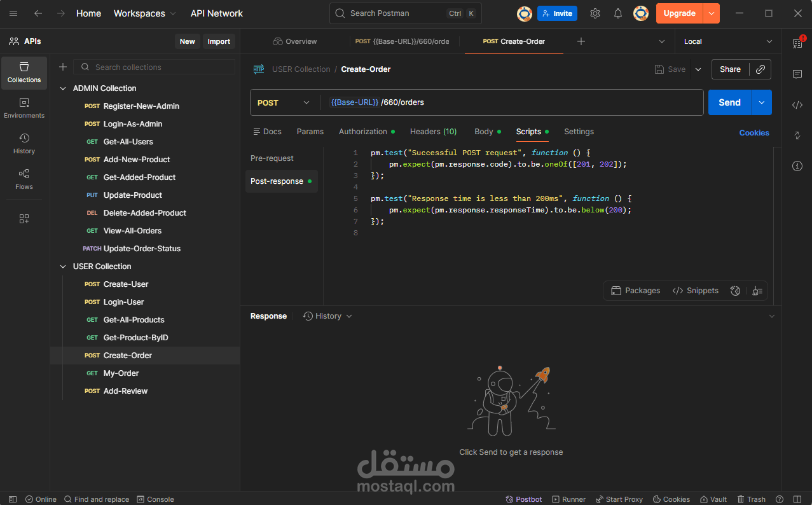This screenshot has width=812, height=505.
Task: Toggle the Online status indicator
Action: point(41,499)
